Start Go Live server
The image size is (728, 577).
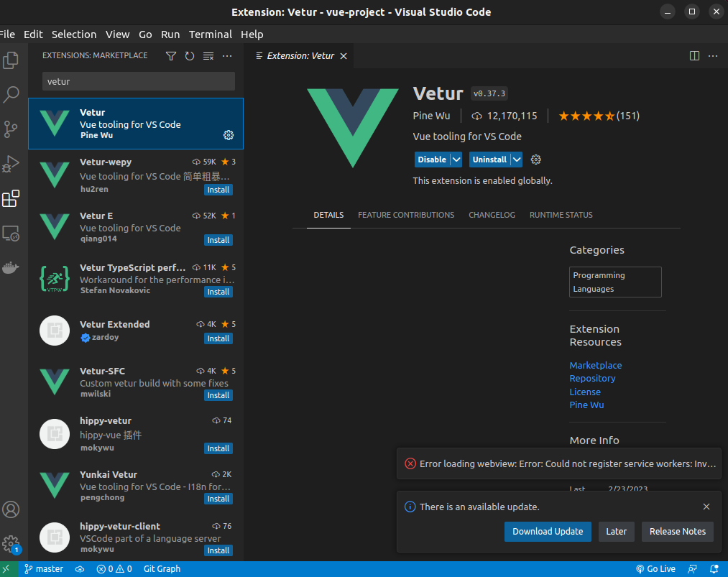coord(655,568)
